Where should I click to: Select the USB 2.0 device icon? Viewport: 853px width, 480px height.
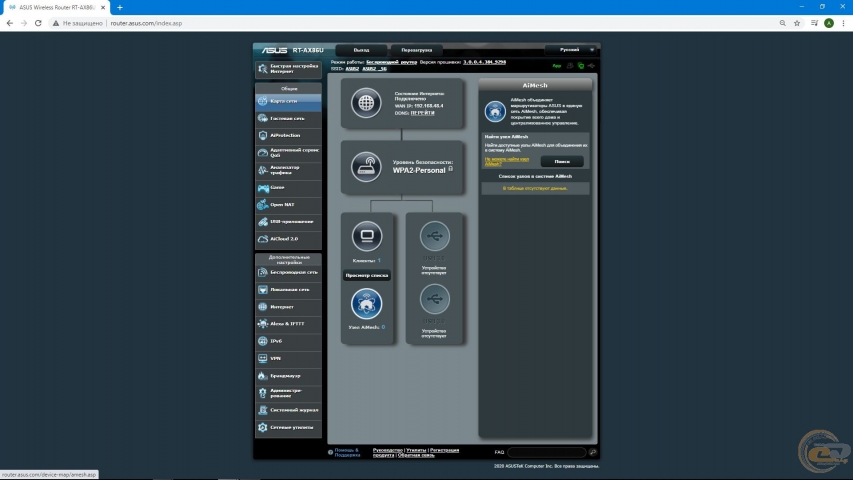(434, 299)
